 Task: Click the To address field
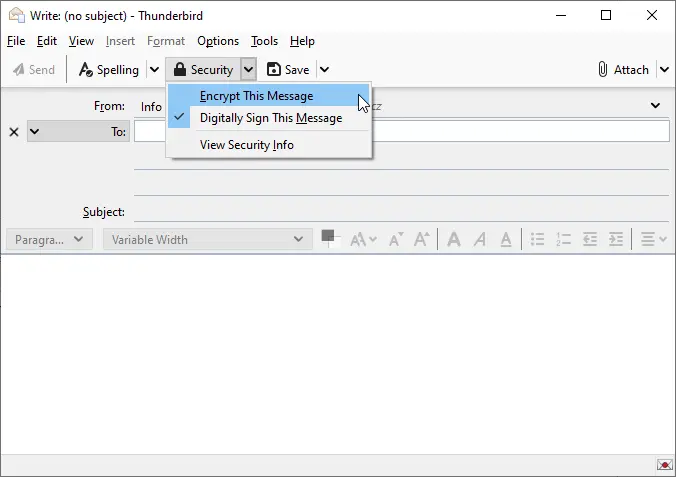[402, 131]
